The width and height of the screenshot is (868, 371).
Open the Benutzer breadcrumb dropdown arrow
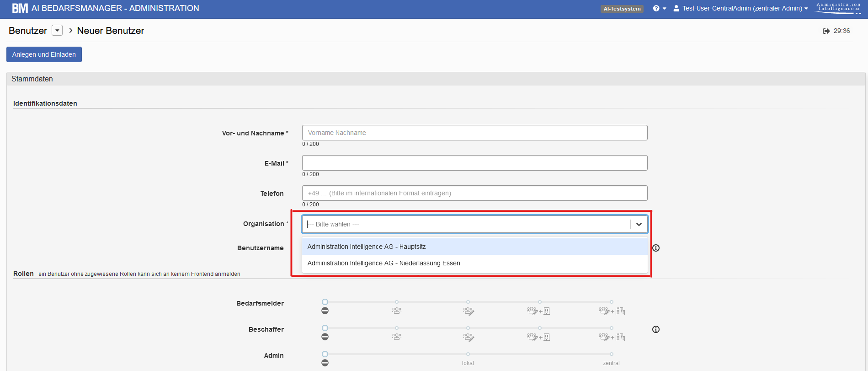[x=57, y=31]
